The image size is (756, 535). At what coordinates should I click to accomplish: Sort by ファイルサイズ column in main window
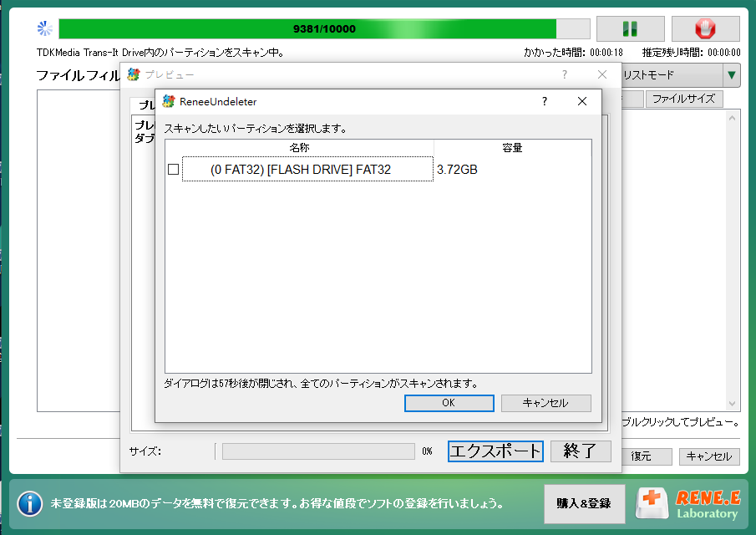click(x=683, y=99)
